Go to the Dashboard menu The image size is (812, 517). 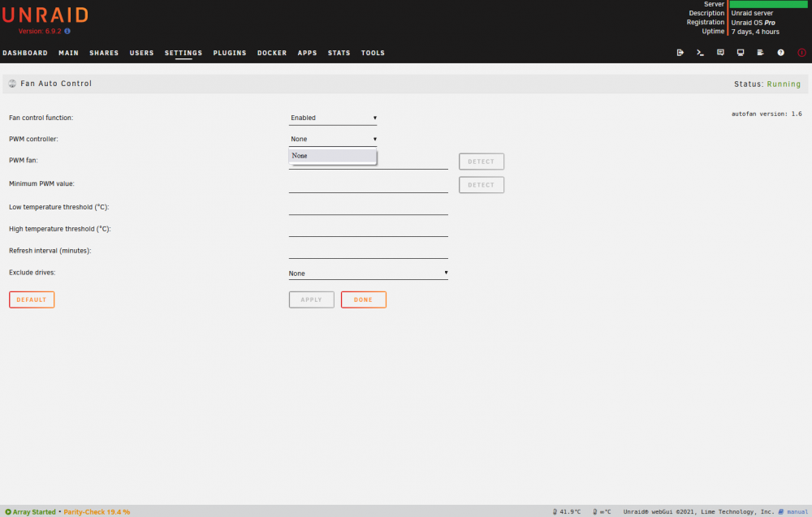click(25, 53)
